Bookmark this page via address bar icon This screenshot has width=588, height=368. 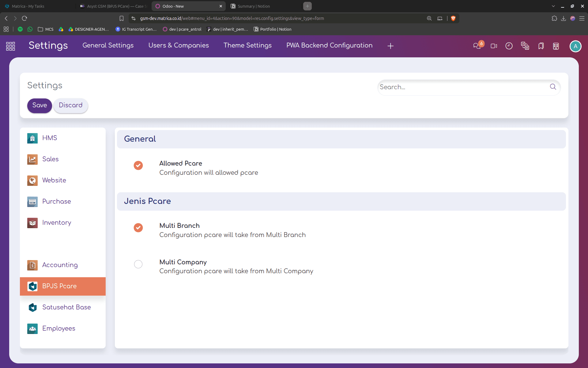[122, 18]
